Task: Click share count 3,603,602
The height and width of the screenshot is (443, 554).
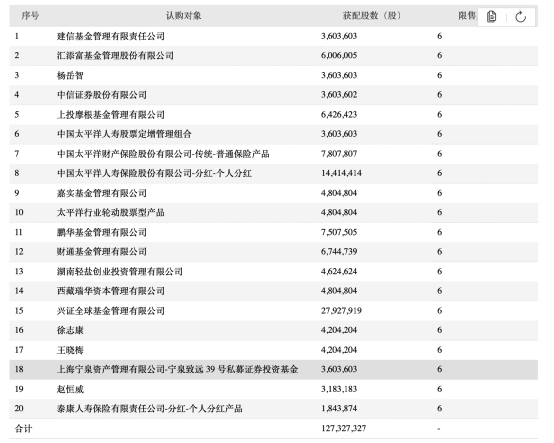Action: point(339,95)
